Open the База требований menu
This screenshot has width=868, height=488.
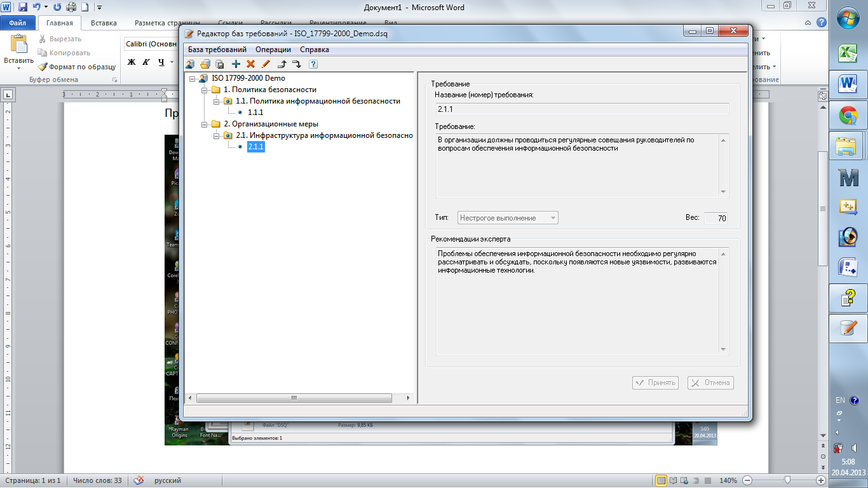point(217,50)
